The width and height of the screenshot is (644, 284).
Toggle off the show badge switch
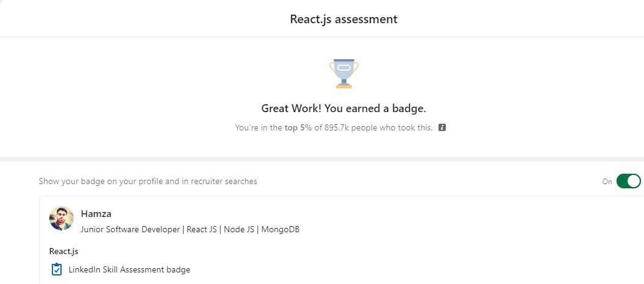click(628, 181)
